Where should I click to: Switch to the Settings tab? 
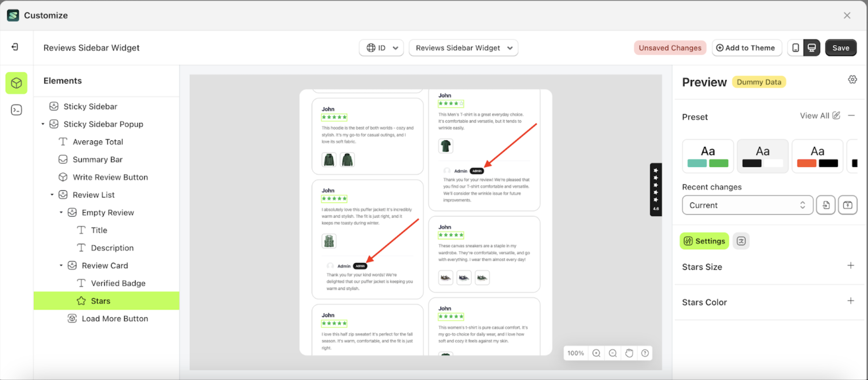click(x=704, y=241)
